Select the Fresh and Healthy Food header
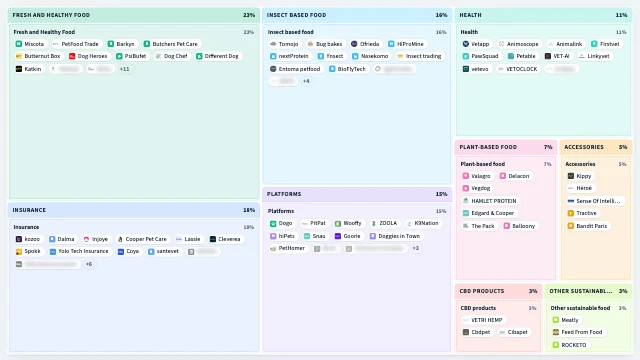Viewport: 640px width, 360px height. pyautogui.click(x=133, y=15)
